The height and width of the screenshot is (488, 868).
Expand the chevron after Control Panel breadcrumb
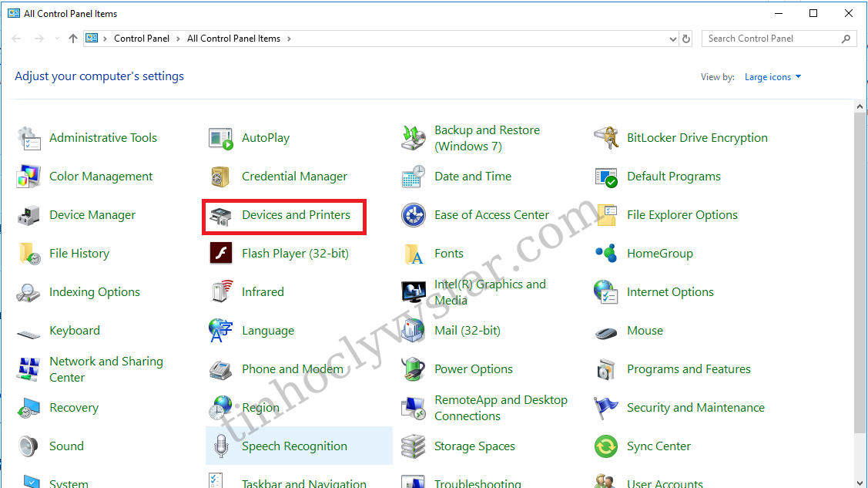pos(178,39)
